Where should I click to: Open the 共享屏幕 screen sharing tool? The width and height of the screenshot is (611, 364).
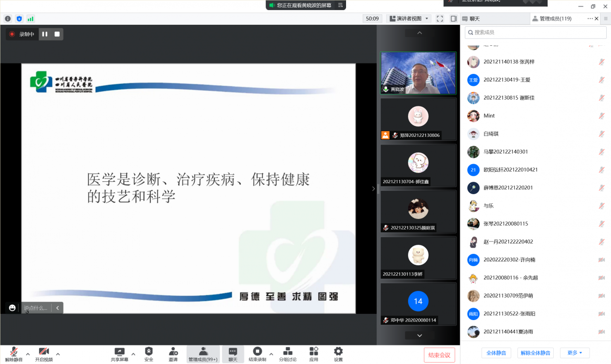tap(120, 354)
